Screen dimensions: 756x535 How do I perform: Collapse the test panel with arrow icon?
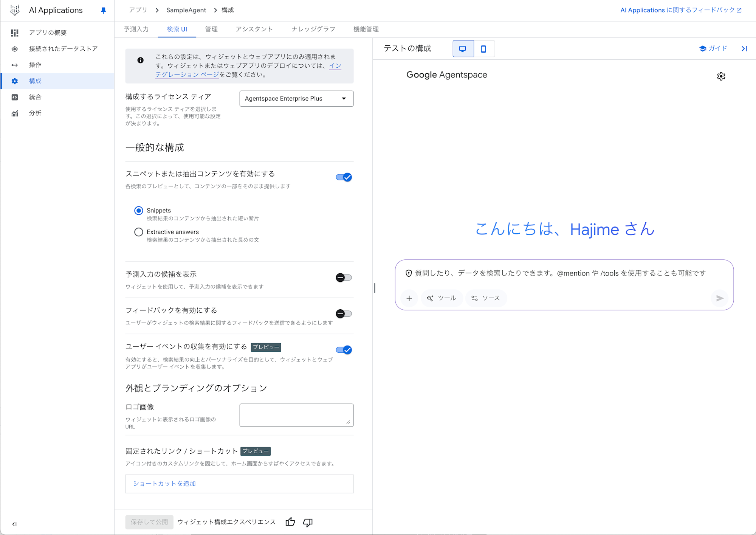(744, 48)
